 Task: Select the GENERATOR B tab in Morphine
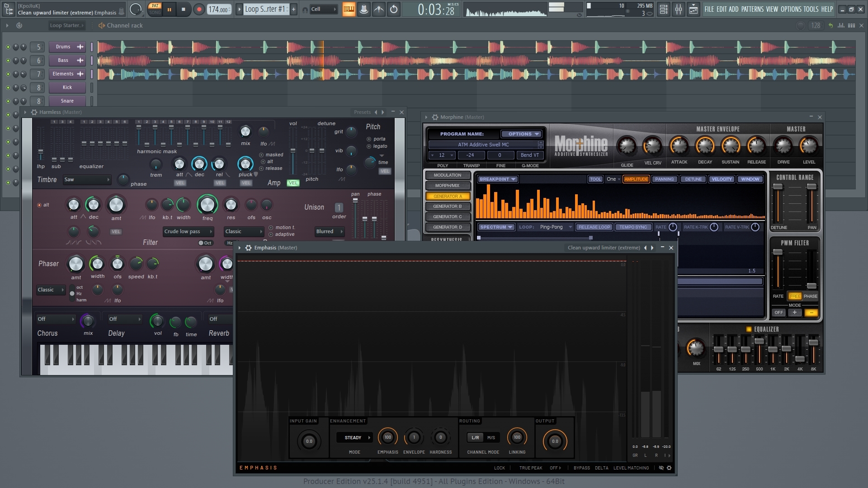click(448, 206)
